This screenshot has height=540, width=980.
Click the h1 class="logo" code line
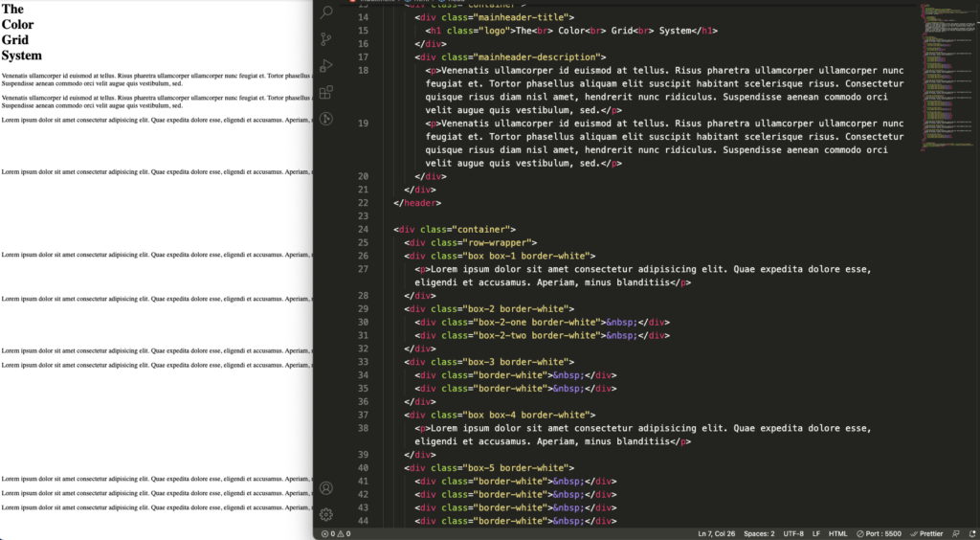click(x=571, y=31)
